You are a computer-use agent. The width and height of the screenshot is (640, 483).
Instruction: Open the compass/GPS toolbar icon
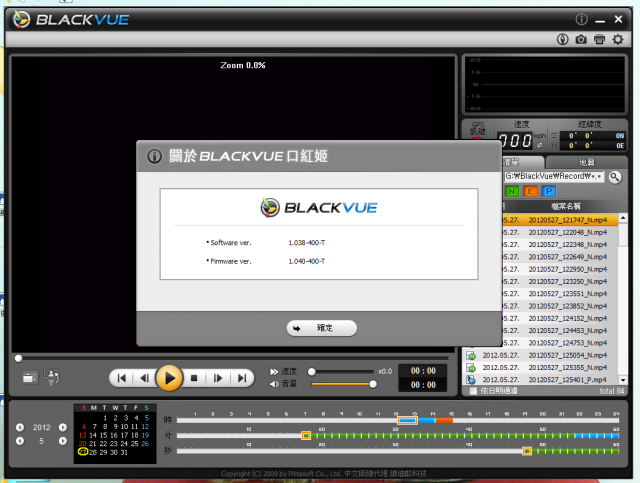tap(562, 39)
